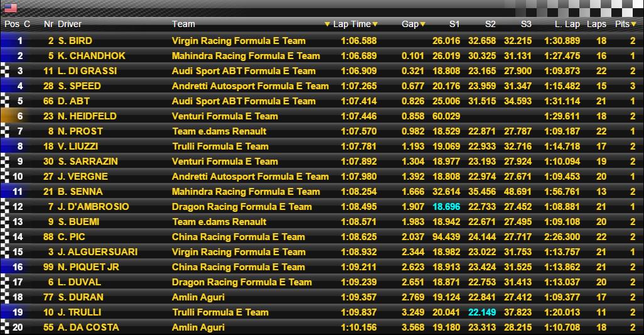Select driver S. SARRAZIN

coord(88,161)
